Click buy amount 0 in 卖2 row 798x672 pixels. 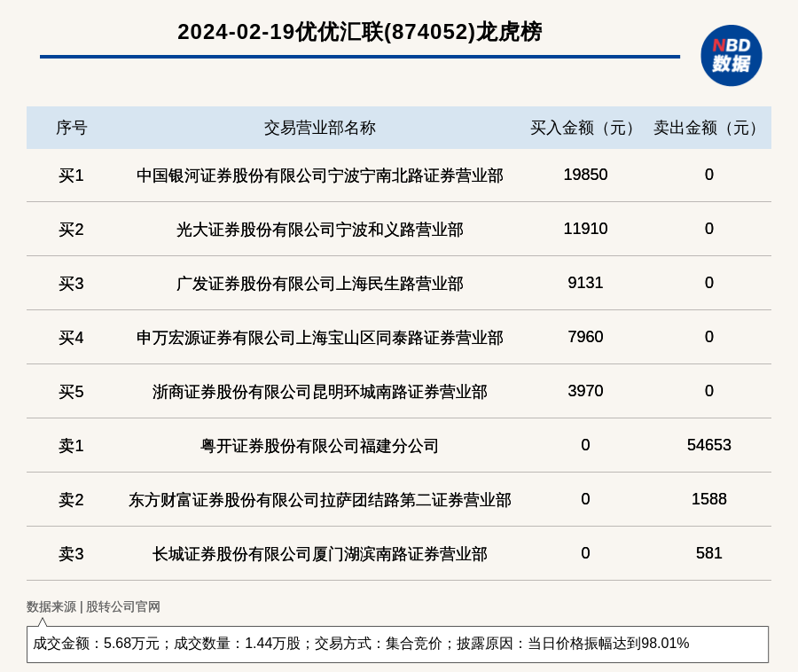pyautogui.click(x=585, y=499)
